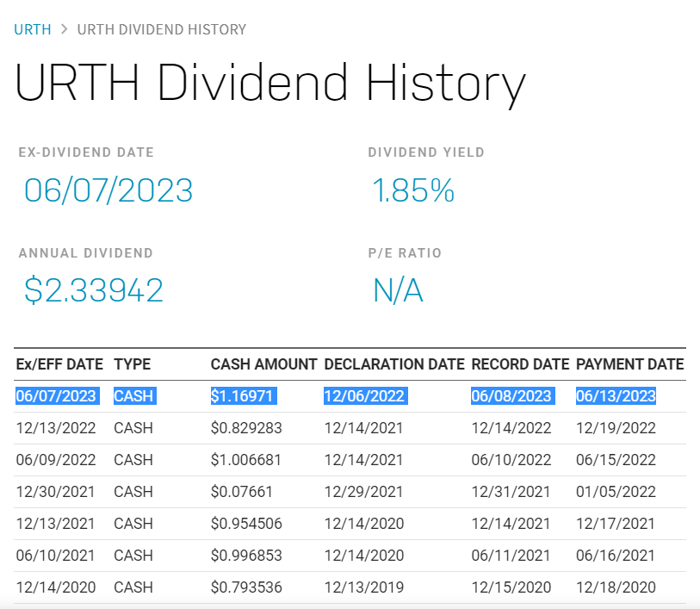
Task: Select the ex date 12/13/2022 cell
Action: pos(56,428)
